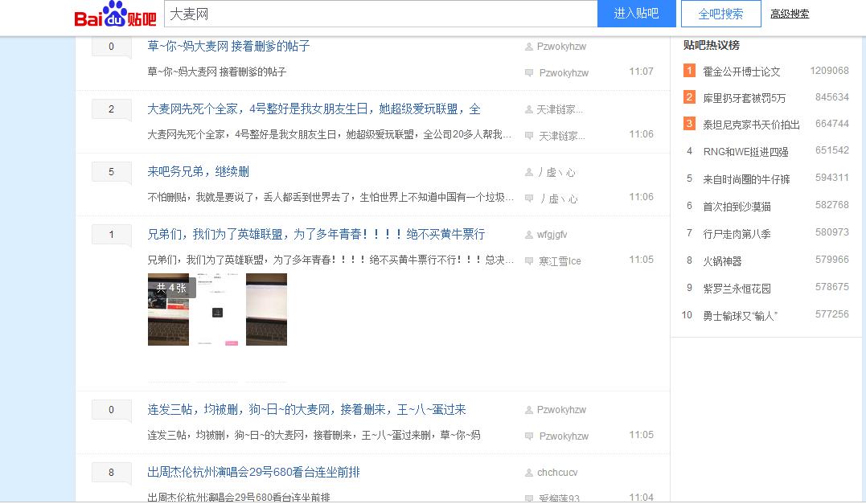Click preview text 不怕删贴，我就是要说了

[x=330, y=197]
